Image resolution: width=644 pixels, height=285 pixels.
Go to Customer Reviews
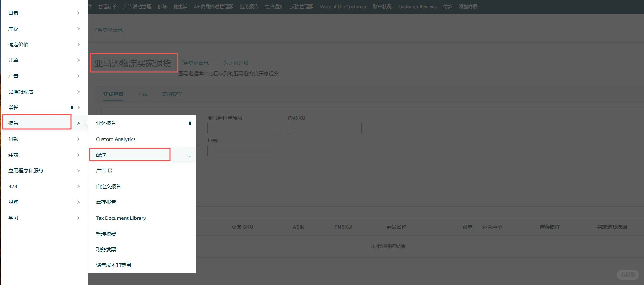pos(417,6)
